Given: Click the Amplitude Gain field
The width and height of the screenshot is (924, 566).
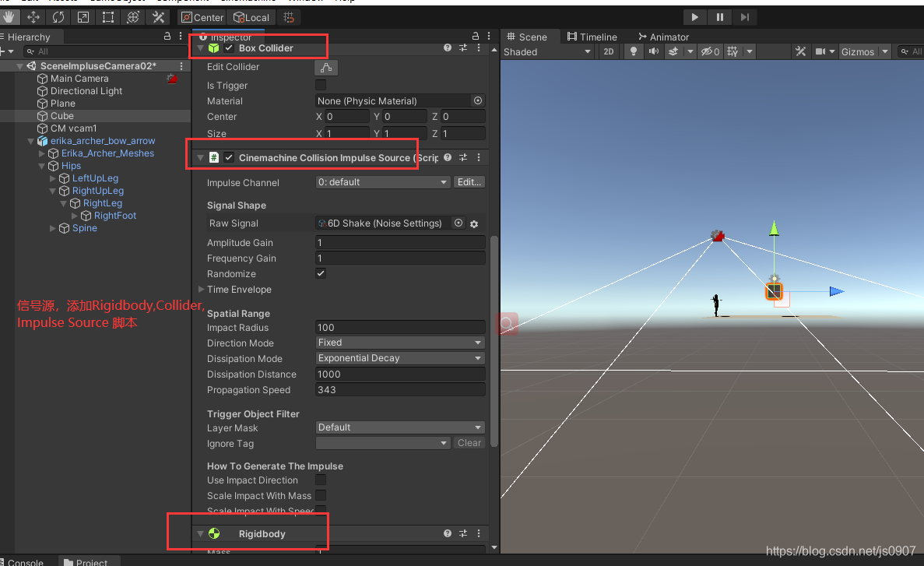Looking at the screenshot, I should [400, 242].
